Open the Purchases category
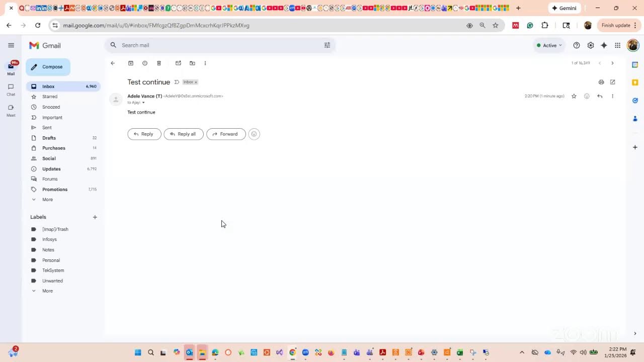 click(x=63, y=148)
